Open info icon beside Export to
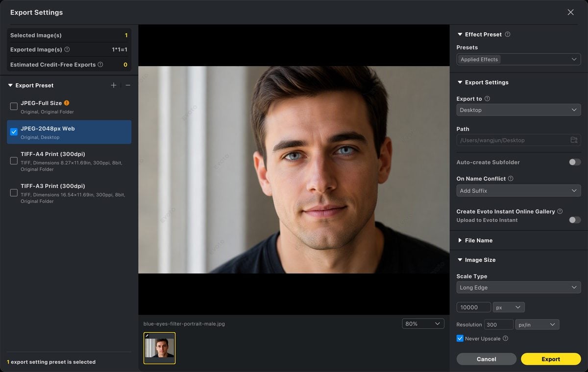The width and height of the screenshot is (588, 372). tap(487, 98)
